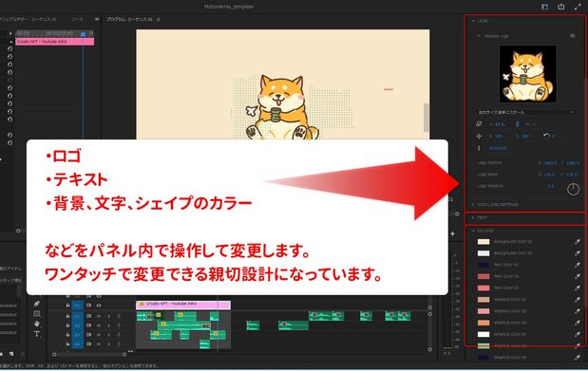Mute the A1 audio track
The image size is (588, 371).
point(99,316)
